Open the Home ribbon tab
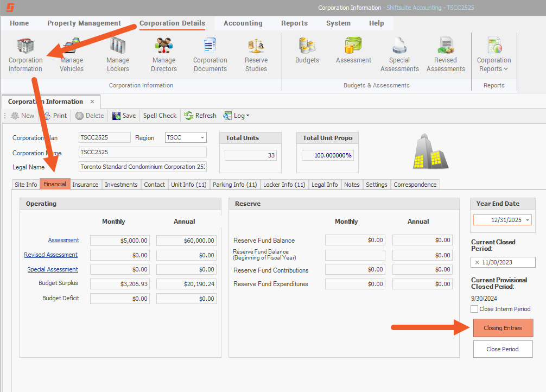546x392 pixels. click(20, 23)
